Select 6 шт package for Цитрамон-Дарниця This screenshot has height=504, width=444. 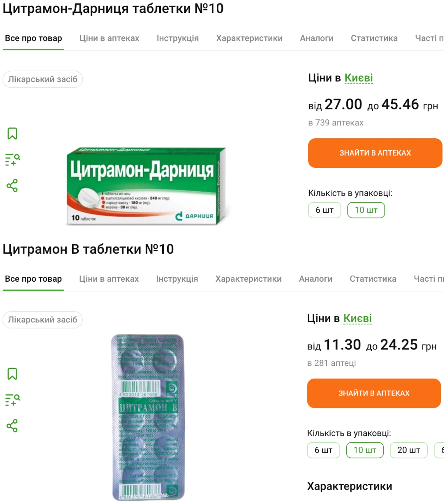[x=324, y=210]
